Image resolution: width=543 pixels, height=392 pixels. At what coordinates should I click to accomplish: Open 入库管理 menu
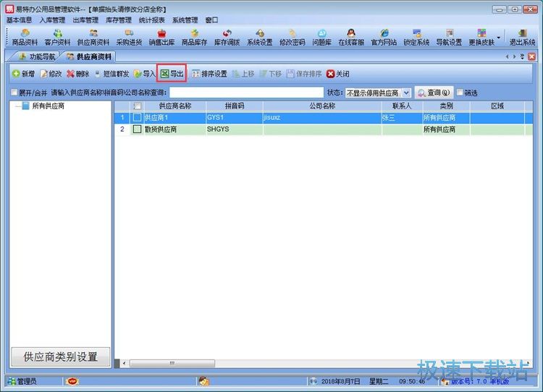(52, 20)
